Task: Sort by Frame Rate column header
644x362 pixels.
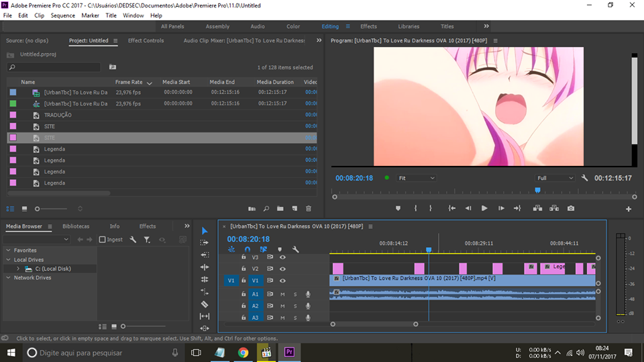Action: pyautogui.click(x=129, y=82)
